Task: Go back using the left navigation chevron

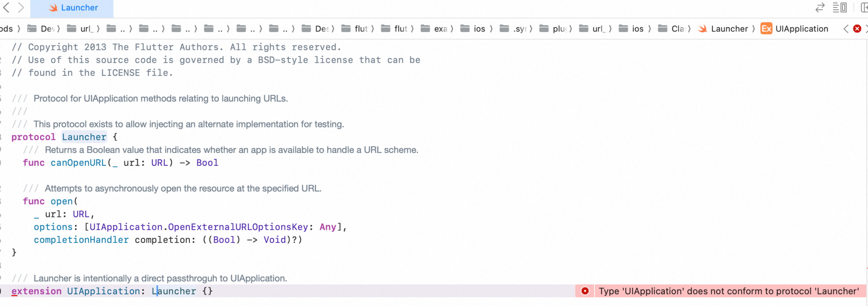Action: point(6,7)
